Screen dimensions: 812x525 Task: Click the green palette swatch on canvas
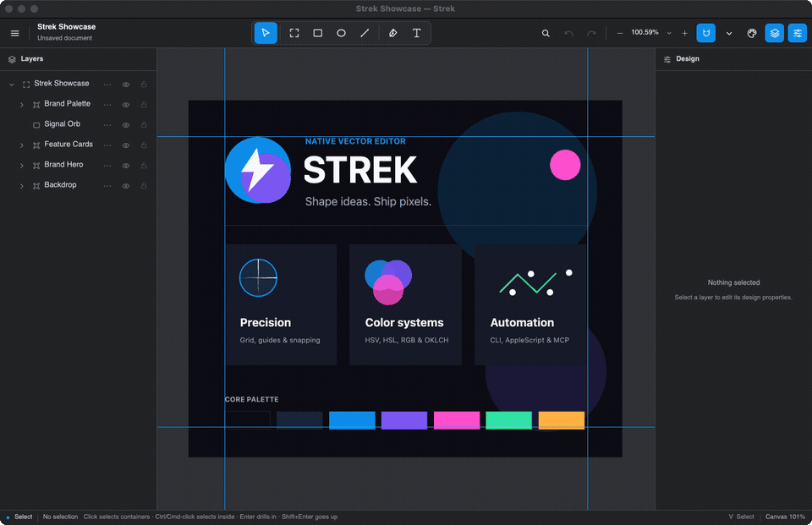pyautogui.click(x=509, y=420)
